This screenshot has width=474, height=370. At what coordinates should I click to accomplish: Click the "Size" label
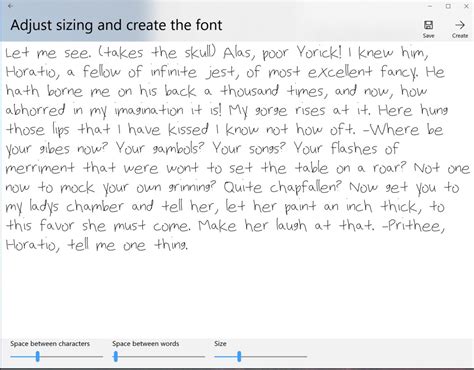point(220,343)
